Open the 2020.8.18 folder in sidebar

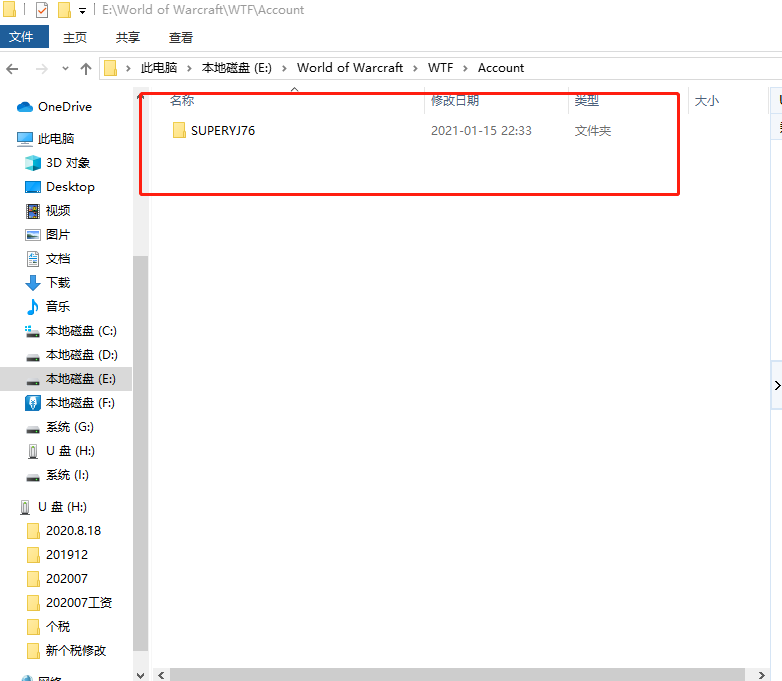(73, 530)
